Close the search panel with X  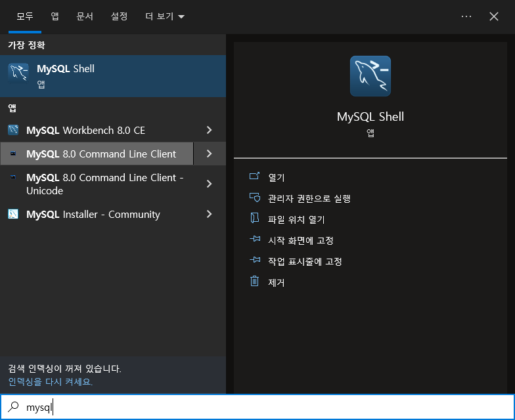494,16
